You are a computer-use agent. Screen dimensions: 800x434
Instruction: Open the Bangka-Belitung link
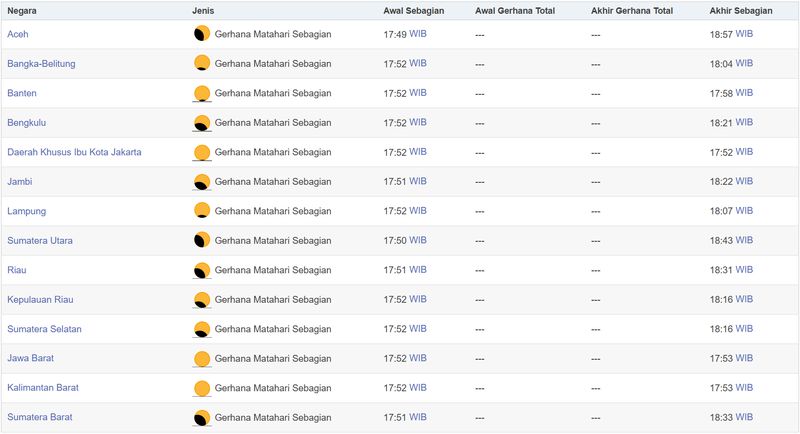pos(41,64)
